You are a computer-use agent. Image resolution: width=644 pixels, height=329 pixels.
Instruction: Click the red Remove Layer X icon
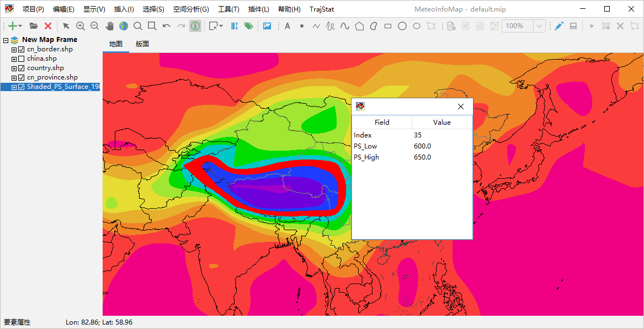tap(47, 26)
